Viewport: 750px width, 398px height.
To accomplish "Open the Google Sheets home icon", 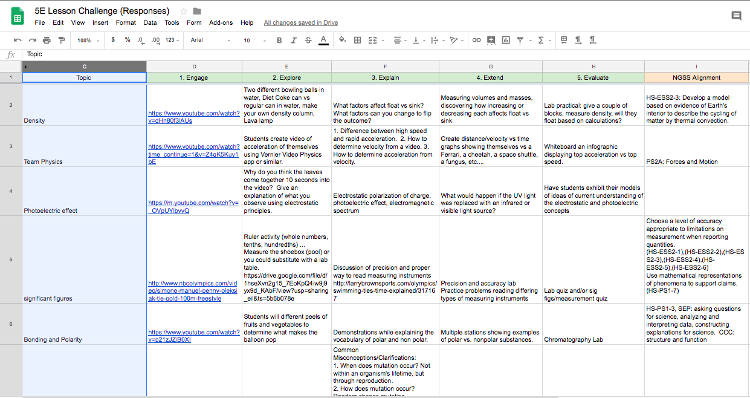I will tap(17, 16).
